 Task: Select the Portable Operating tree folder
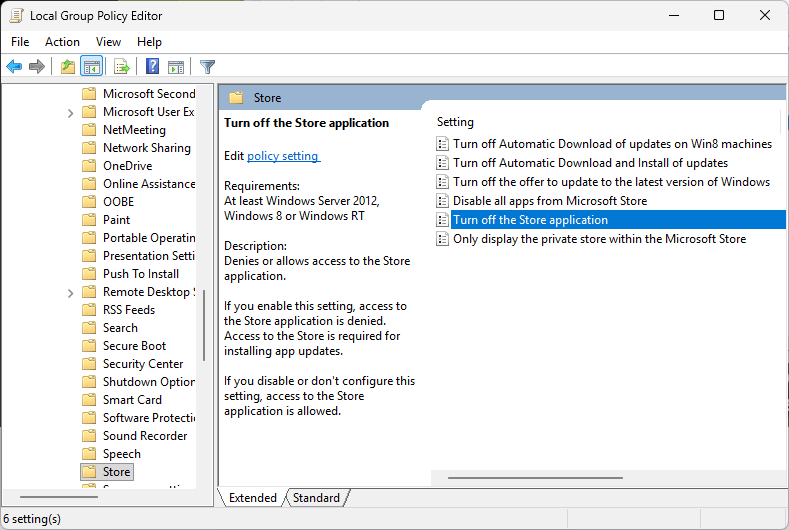pyautogui.click(x=149, y=238)
